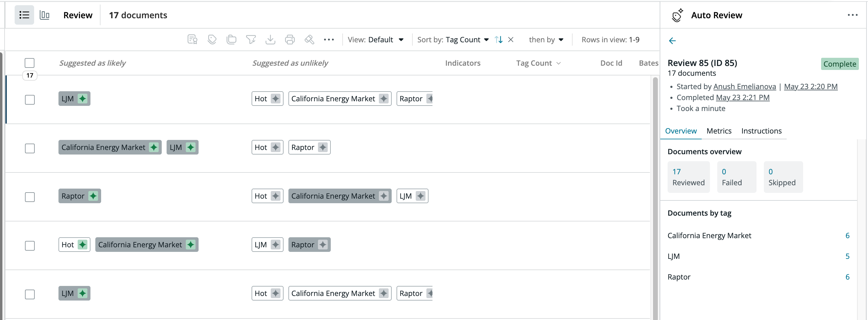Click the Raptor count 6
The image size is (868, 320).
847,277
